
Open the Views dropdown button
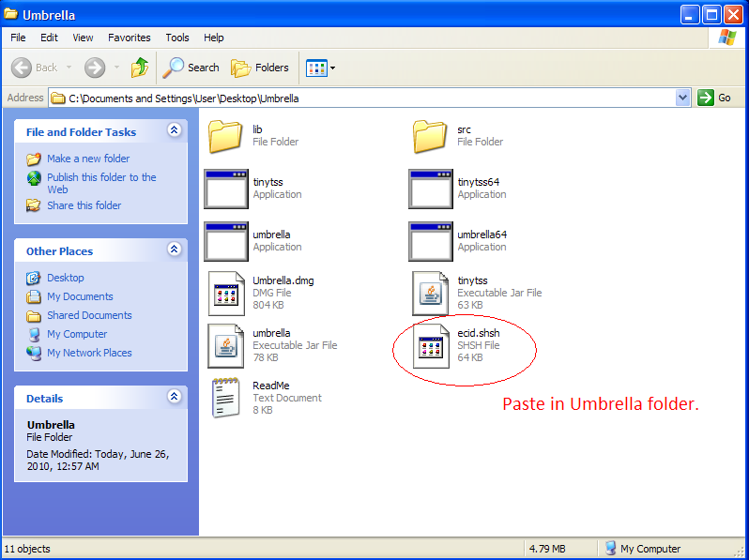pos(321,68)
